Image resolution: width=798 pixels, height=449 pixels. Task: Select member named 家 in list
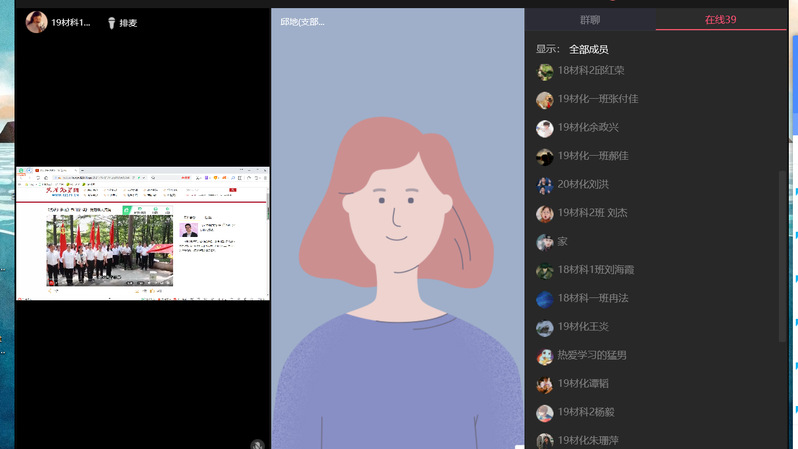coord(562,242)
